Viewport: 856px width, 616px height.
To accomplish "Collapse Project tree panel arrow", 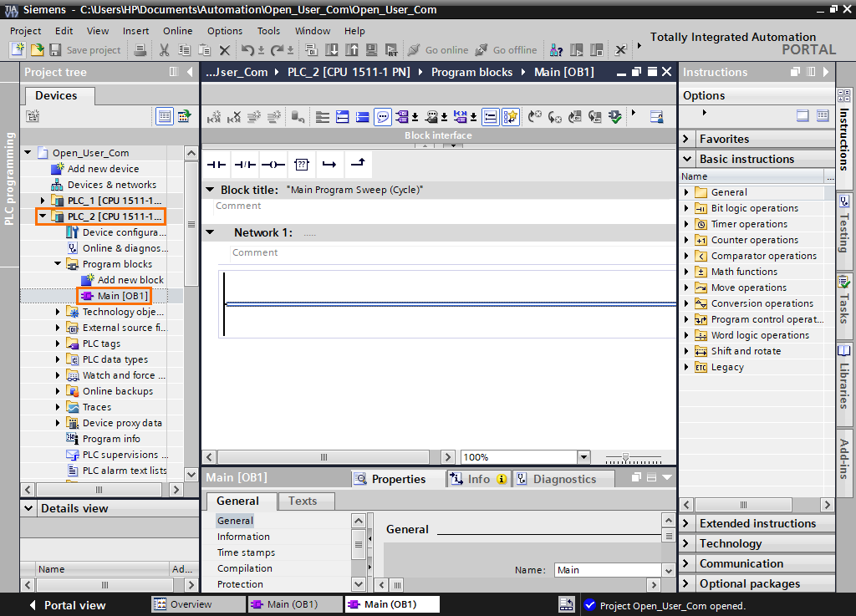I will point(190,72).
